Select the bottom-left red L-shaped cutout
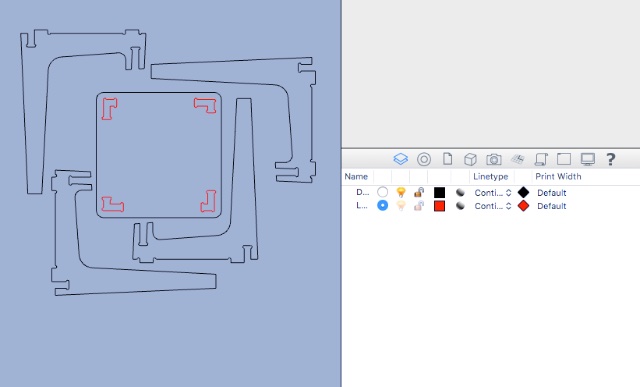The width and height of the screenshot is (640, 387). coord(112,204)
